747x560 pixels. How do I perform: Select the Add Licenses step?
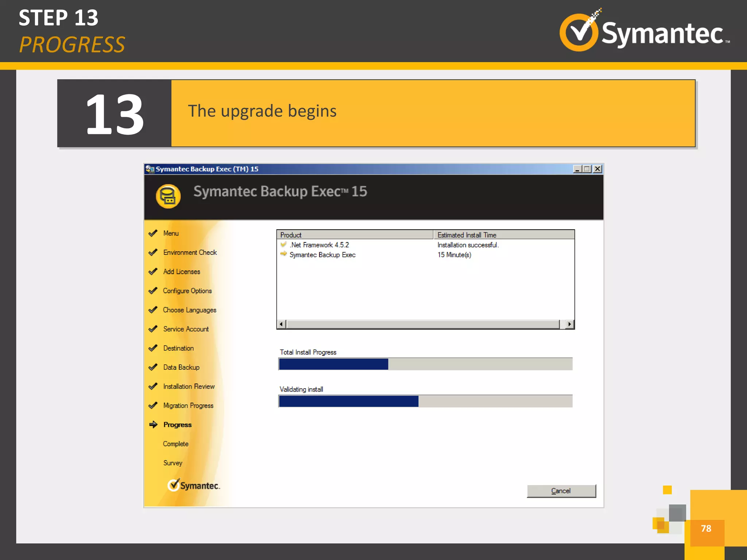(182, 272)
